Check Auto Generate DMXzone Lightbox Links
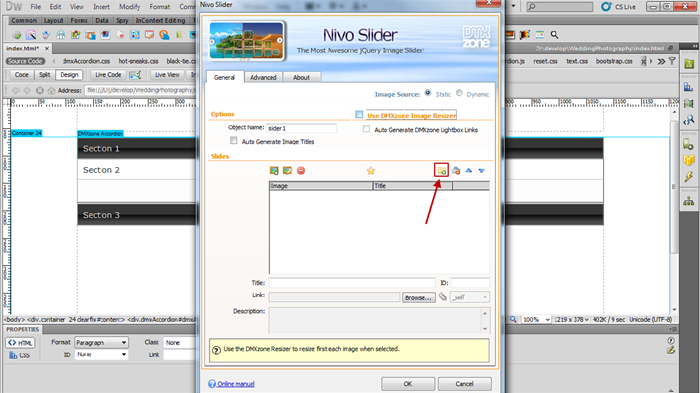This screenshot has width=700, height=393. (366, 129)
